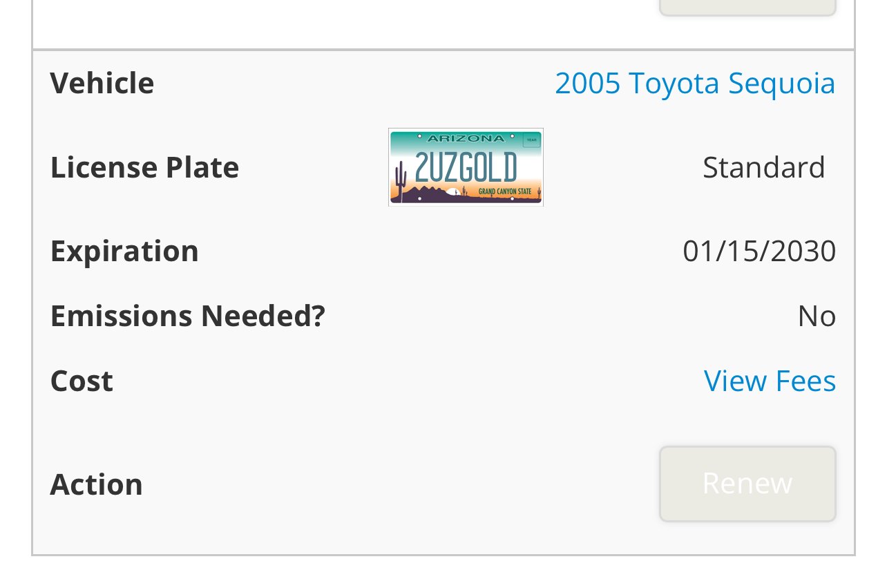Open the 2005 Toyota Sequoia vehicle link

(x=695, y=83)
